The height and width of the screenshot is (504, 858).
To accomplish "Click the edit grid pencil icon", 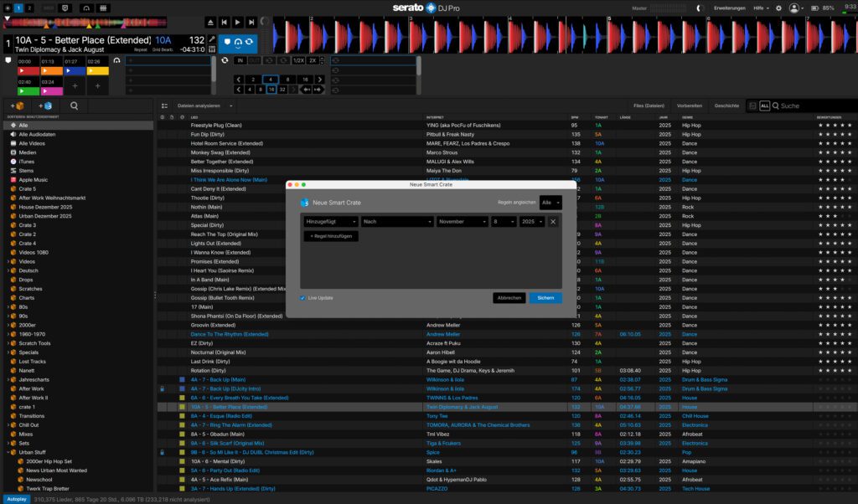I will pos(212,39).
